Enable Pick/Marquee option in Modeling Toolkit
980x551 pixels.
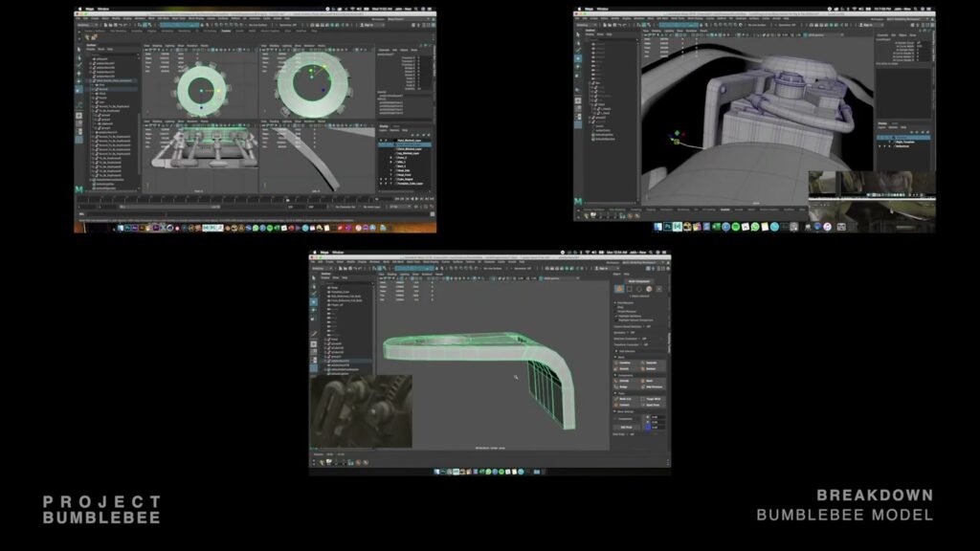625,303
